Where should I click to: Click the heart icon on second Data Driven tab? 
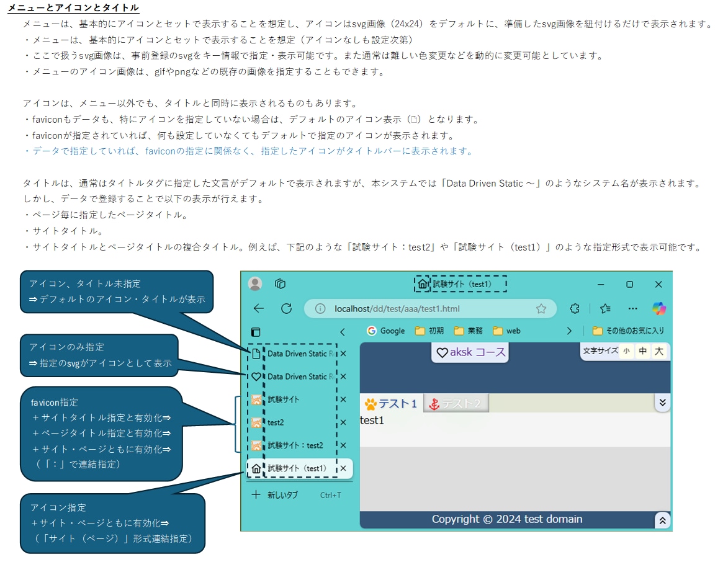[256, 377]
